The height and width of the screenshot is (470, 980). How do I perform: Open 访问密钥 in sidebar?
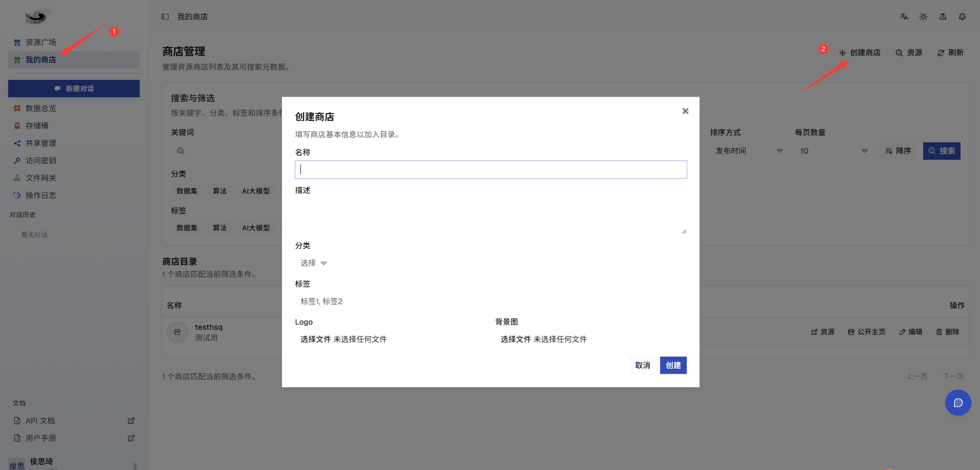pos(74,161)
